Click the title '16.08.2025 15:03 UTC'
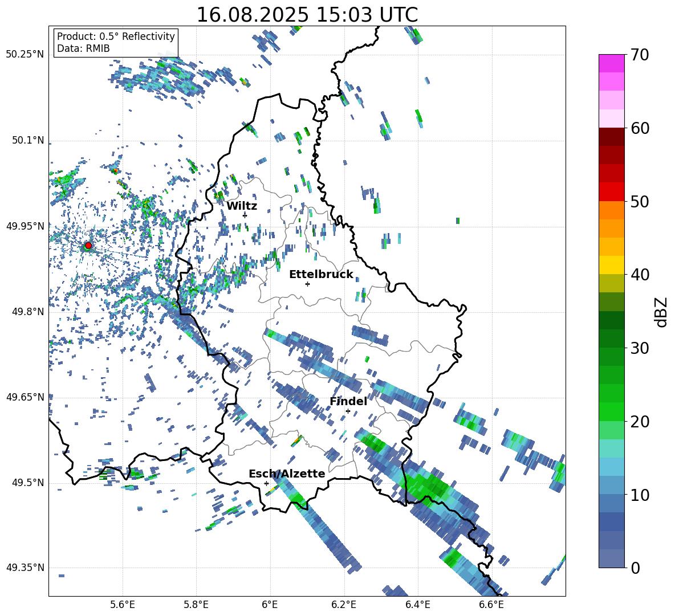This screenshot has height=616, width=675. coord(307,15)
